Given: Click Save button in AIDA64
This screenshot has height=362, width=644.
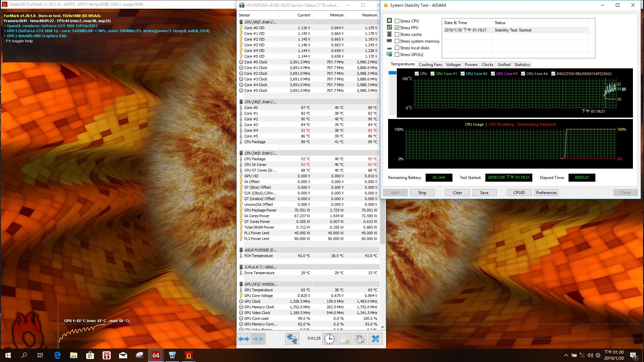Looking at the screenshot, I should [484, 193].
